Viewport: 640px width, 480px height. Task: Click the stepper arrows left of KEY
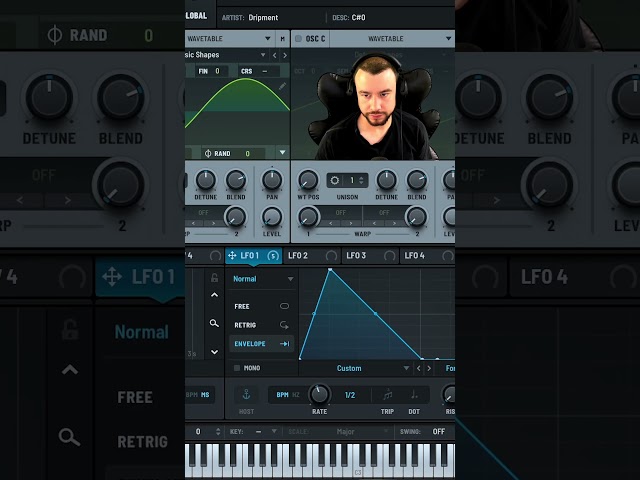click(218, 431)
